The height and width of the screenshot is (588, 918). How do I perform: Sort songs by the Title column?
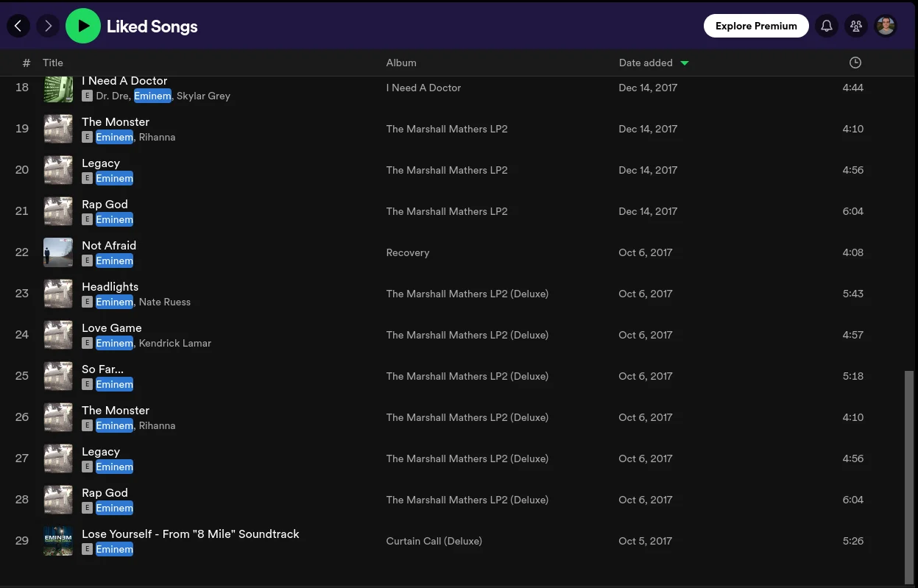coord(53,63)
